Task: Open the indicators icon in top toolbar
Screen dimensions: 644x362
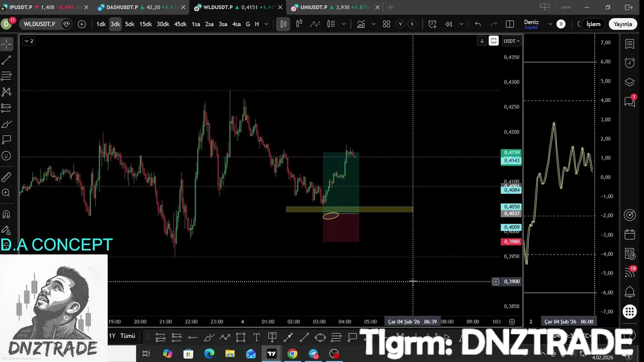Action: point(361,24)
